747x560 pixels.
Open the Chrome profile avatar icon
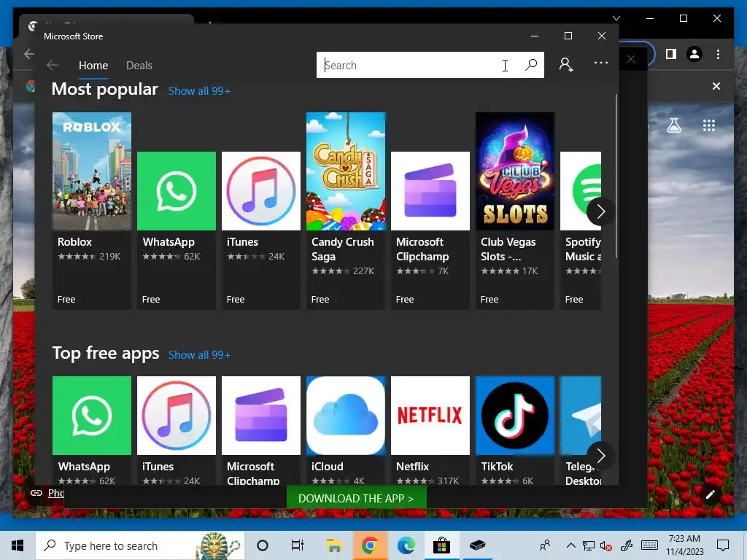click(694, 54)
